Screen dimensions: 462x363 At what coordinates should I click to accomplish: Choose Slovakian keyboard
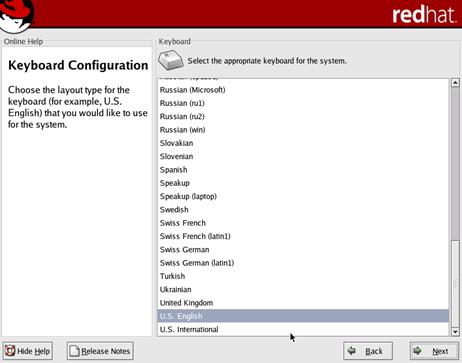[x=303, y=143]
